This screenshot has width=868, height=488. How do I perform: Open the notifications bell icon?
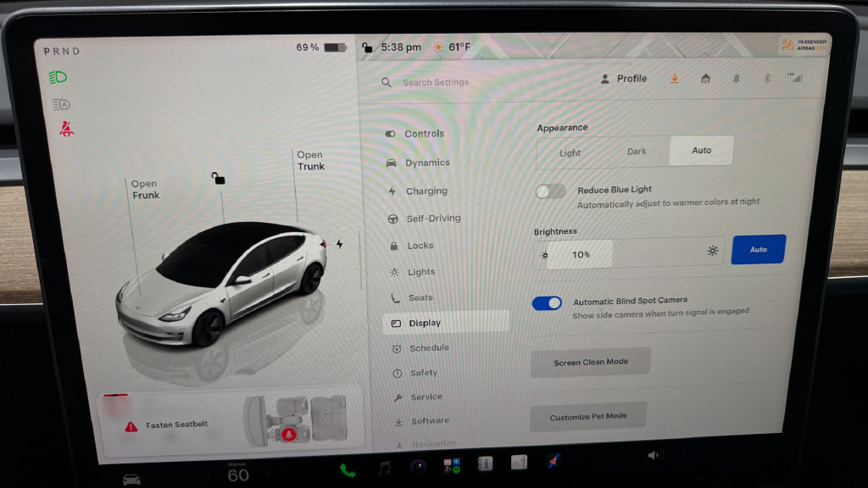(x=737, y=79)
